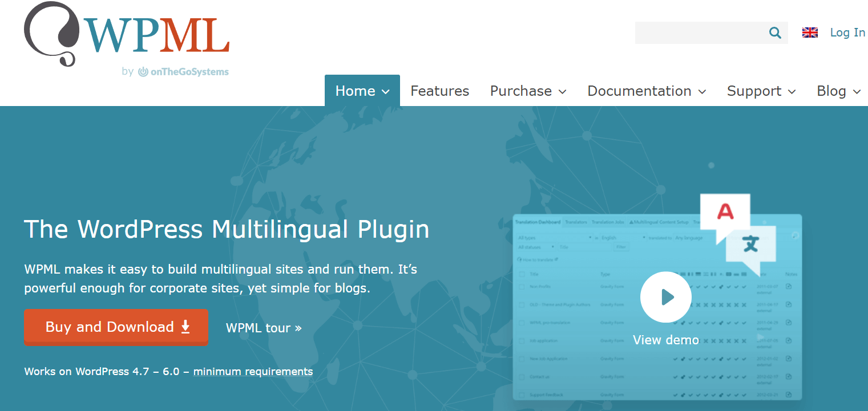Image resolution: width=868 pixels, height=411 pixels.
Task: Click the help icon beside How to translate
Action: tap(519, 260)
